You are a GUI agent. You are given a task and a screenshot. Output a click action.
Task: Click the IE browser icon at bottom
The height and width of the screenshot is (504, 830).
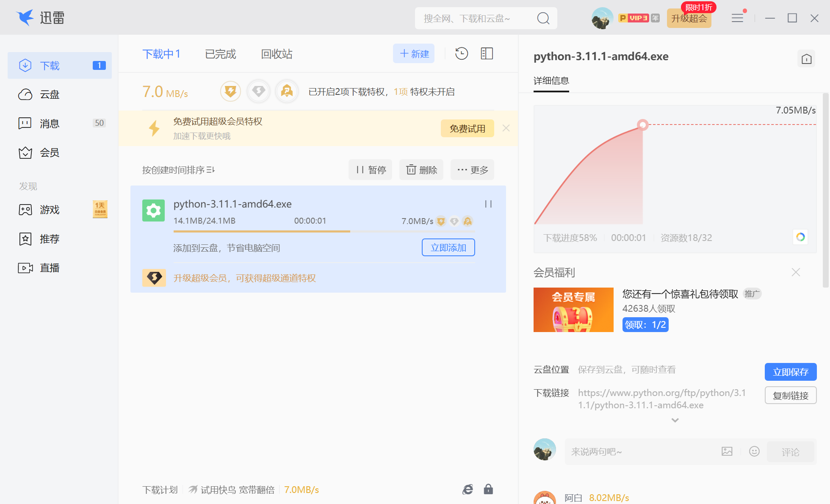point(468,490)
